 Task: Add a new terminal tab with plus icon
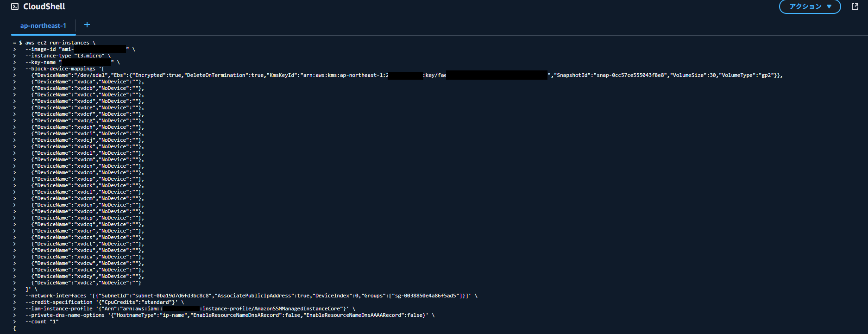coord(87,25)
